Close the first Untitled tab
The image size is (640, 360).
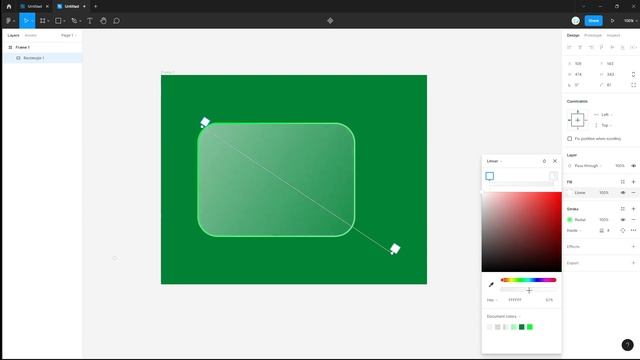pyautogui.click(x=47, y=7)
